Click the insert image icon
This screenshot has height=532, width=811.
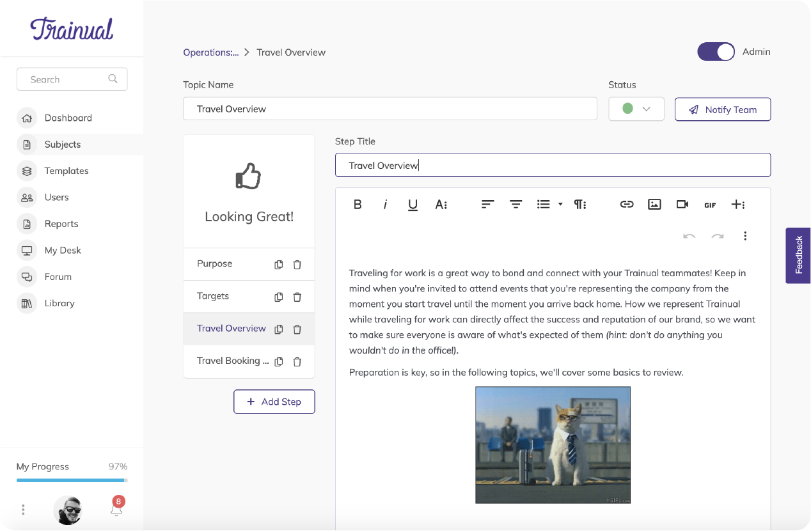tap(654, 205)
